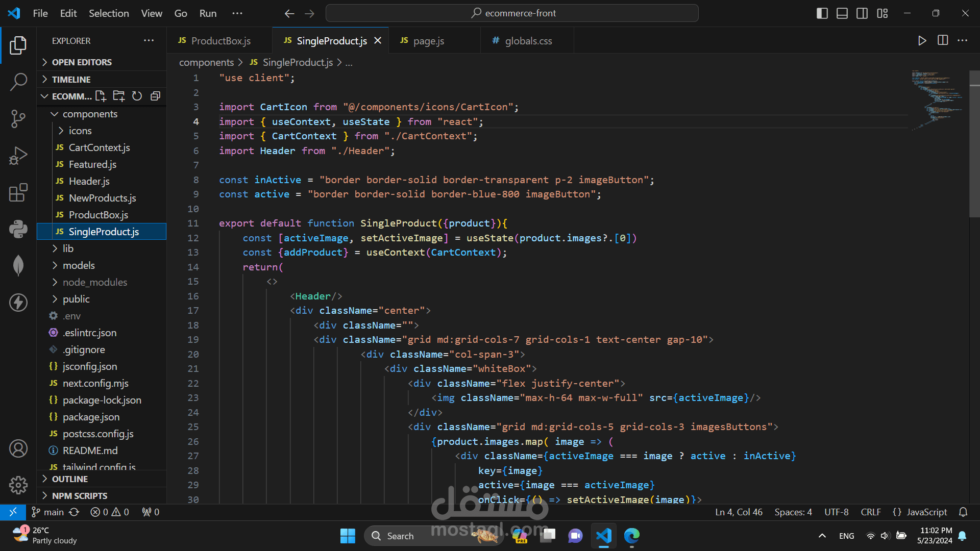Screen dimensions: 980x551
Task: Open the Selection menu
Action: tap(109, 13)
